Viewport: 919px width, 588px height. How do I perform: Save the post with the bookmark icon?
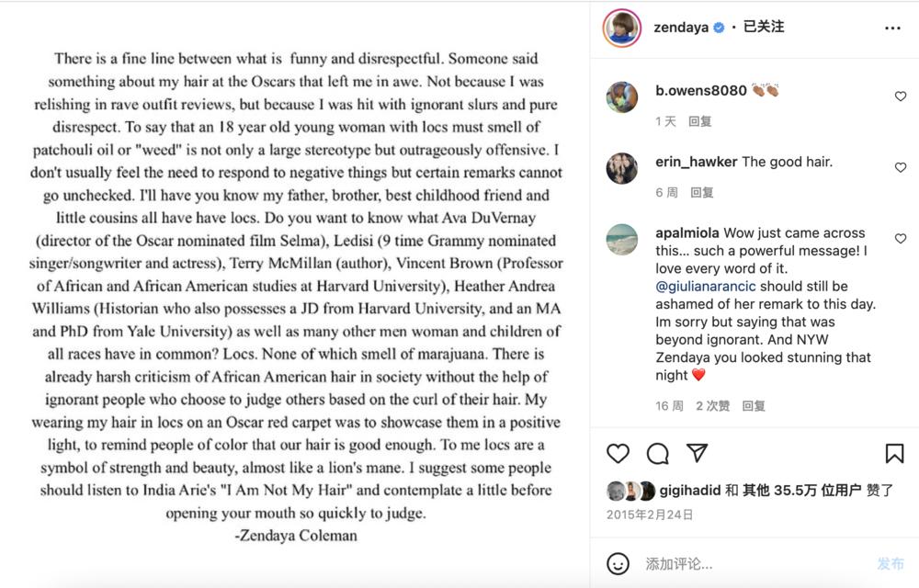click(x=894, y=453)
